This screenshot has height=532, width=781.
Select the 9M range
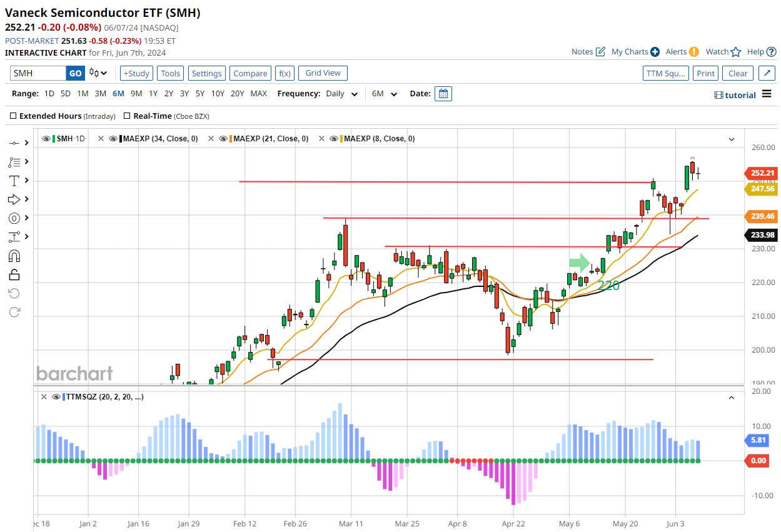tap(136, 94)
